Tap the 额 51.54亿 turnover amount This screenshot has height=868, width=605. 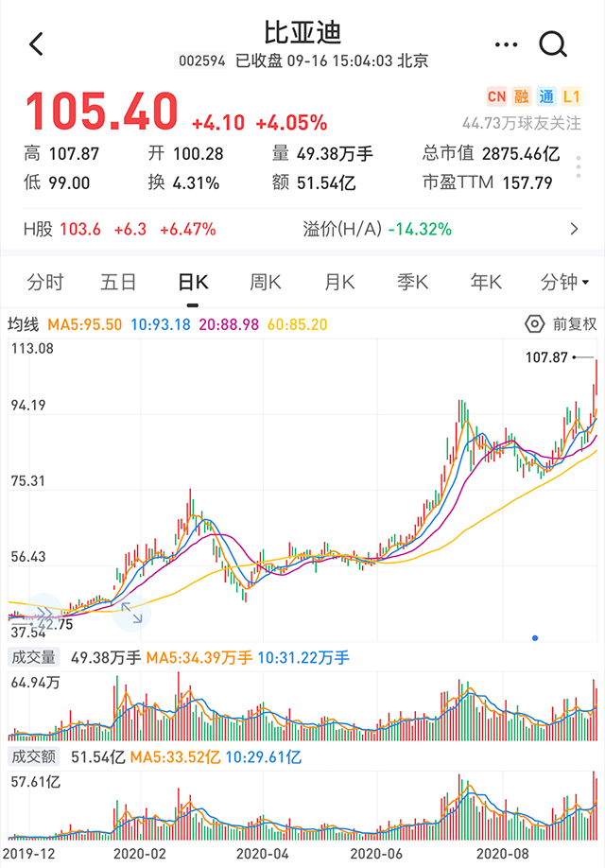point(314,182)
